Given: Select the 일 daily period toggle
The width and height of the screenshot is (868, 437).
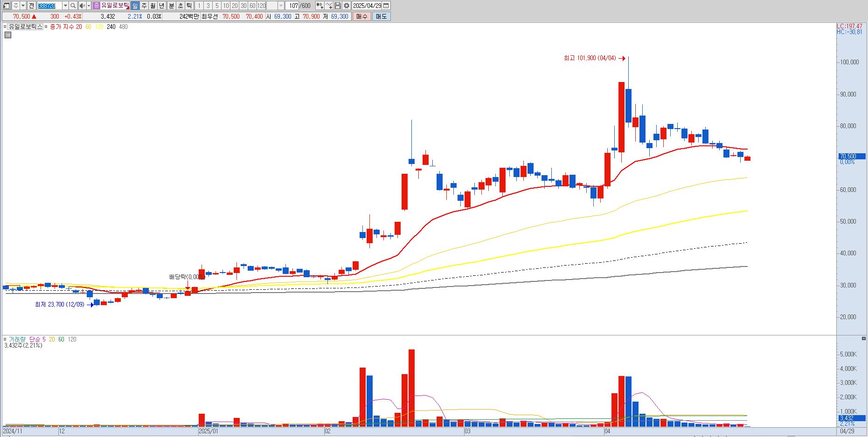Looking at the screenshot, I should pyautogui.click(x=135, y=6).
